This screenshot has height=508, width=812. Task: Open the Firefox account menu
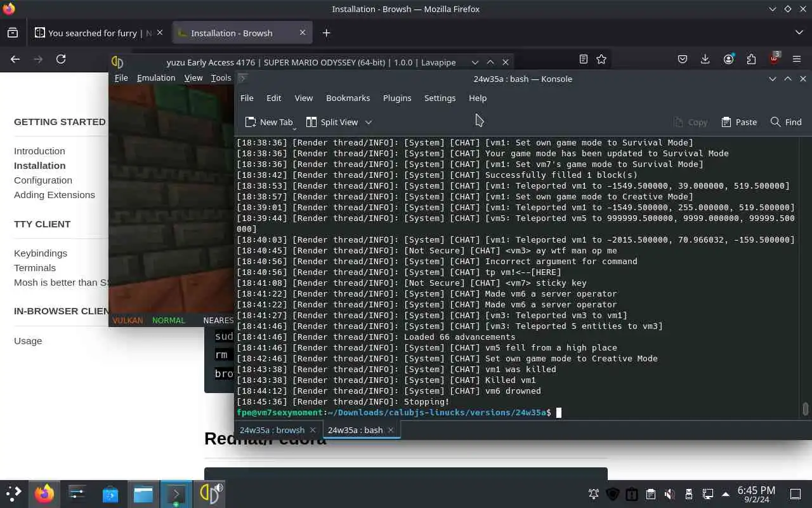(x=728, y=59)
